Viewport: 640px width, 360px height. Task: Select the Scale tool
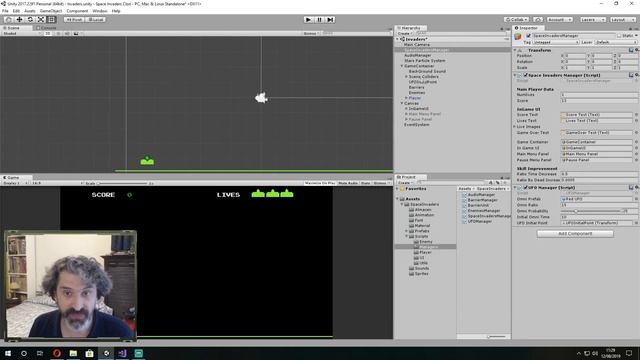coord(41,19)
